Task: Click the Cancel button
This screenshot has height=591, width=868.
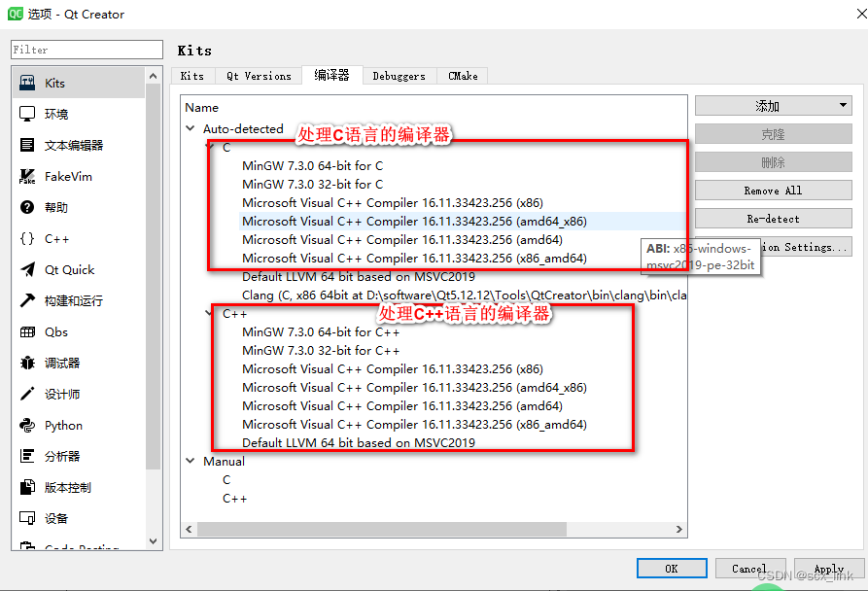Action: 749,569
